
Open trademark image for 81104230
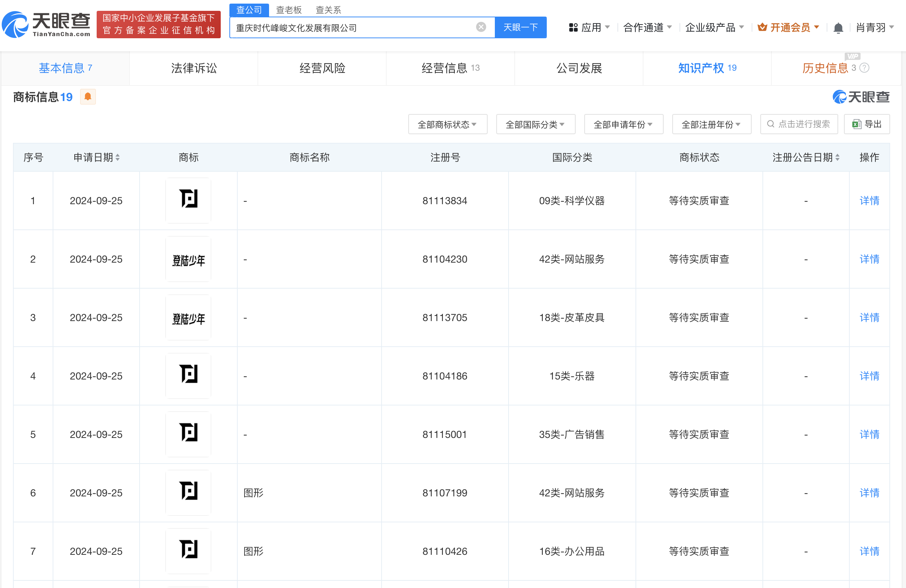[188, 259]
